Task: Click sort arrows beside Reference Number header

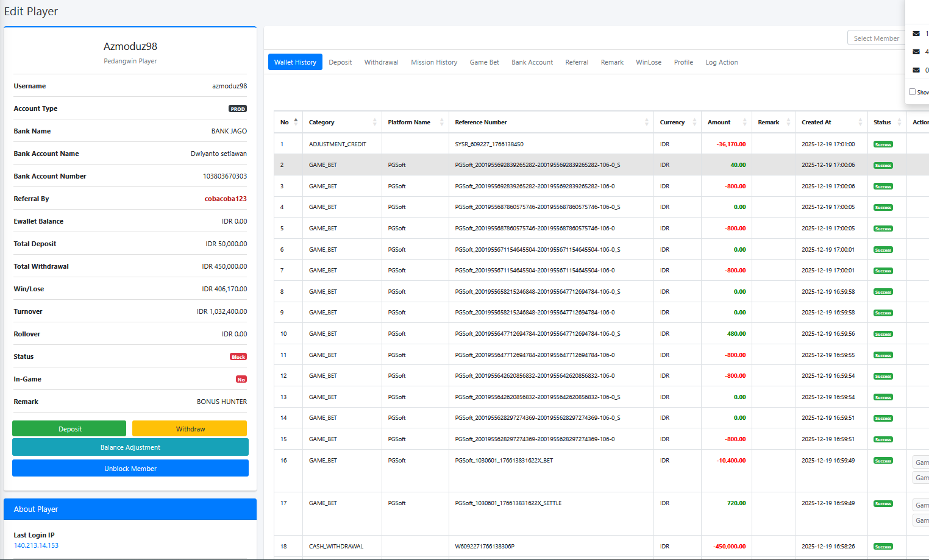Action: tap(647, 122)
